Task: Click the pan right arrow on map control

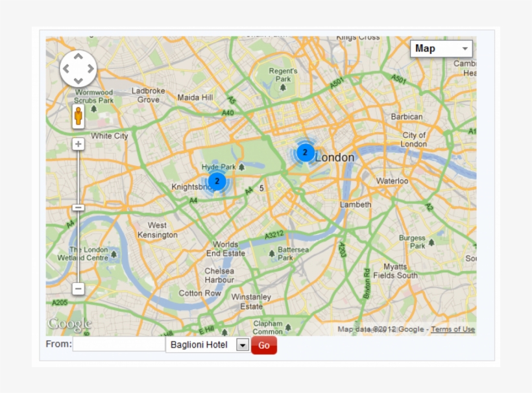Action: 90,69
